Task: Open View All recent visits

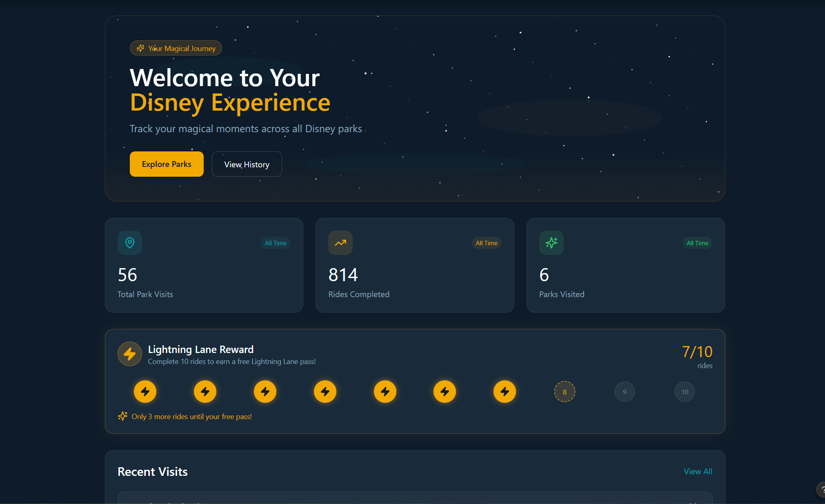Action: click(x=698, y=471)
